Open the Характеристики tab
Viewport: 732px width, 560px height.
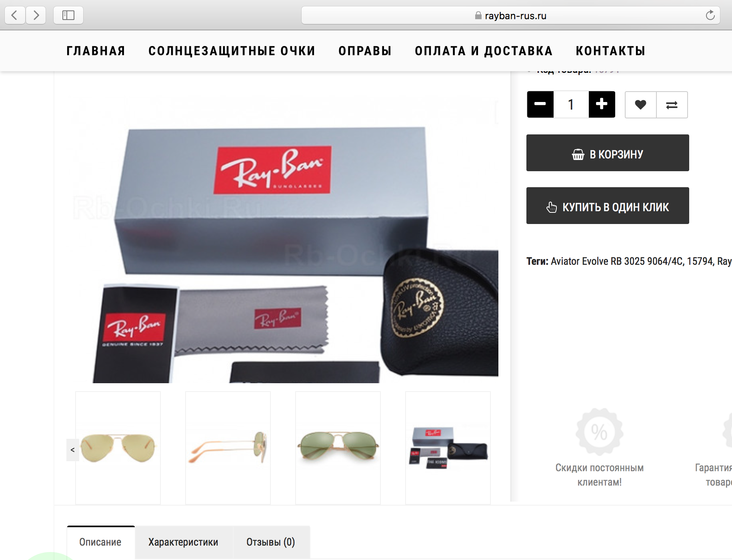pos(183,542)
